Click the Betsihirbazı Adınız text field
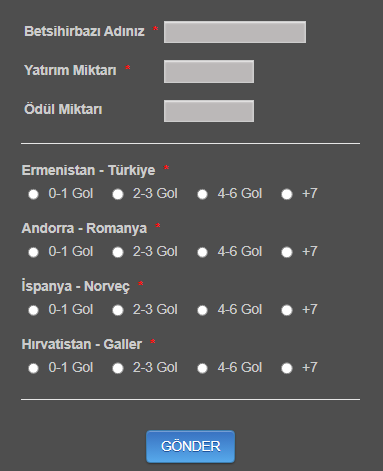The image size is (383, 471). [x=235, y=32]
